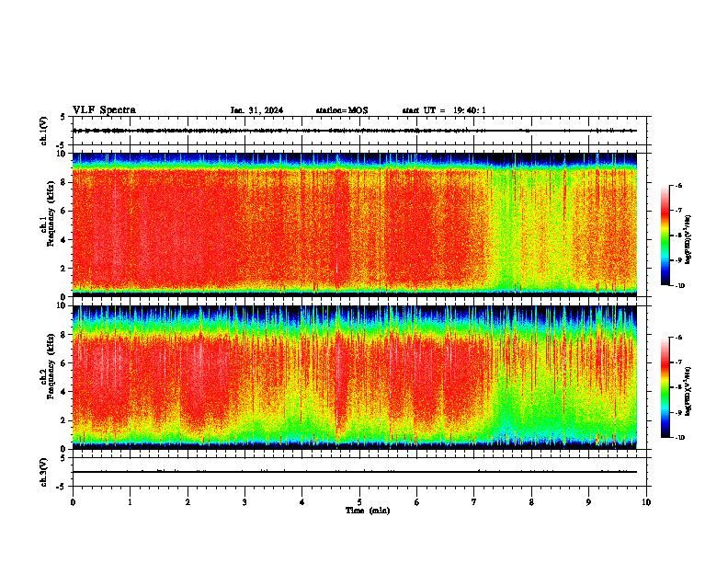
Task: Click time axis tick label "1"
Action: [x=131, y=502]
